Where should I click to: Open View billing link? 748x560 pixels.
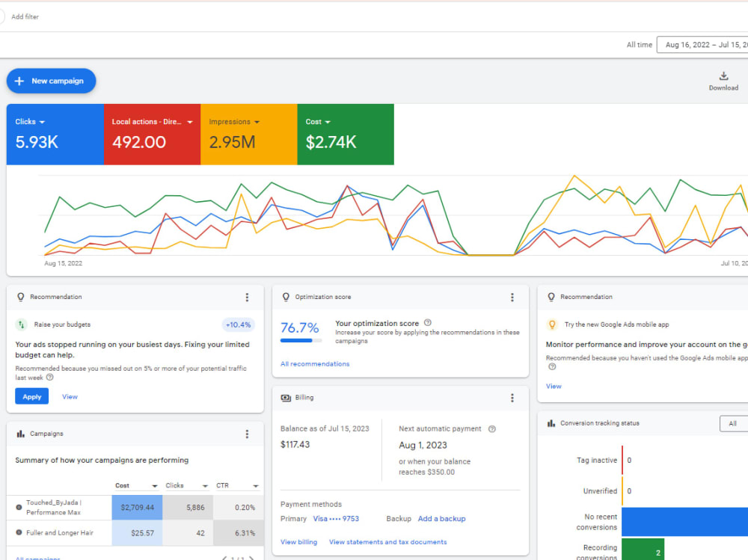298,542
